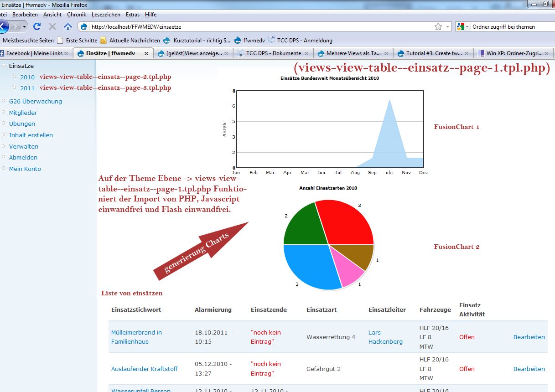Go to Firefox home page icon
The width and height of the screenshot is (555, 392).
pyautogui.click(x=67, y=26)
